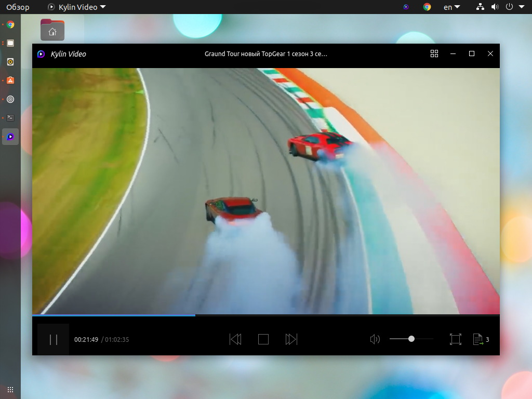Seek on the video progress bar

[x=266, y=315]
